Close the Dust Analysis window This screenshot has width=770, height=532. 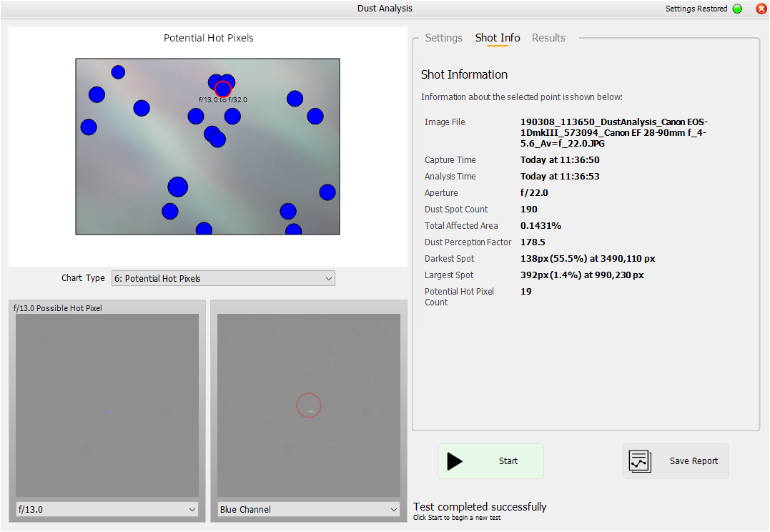pos(761,9)
